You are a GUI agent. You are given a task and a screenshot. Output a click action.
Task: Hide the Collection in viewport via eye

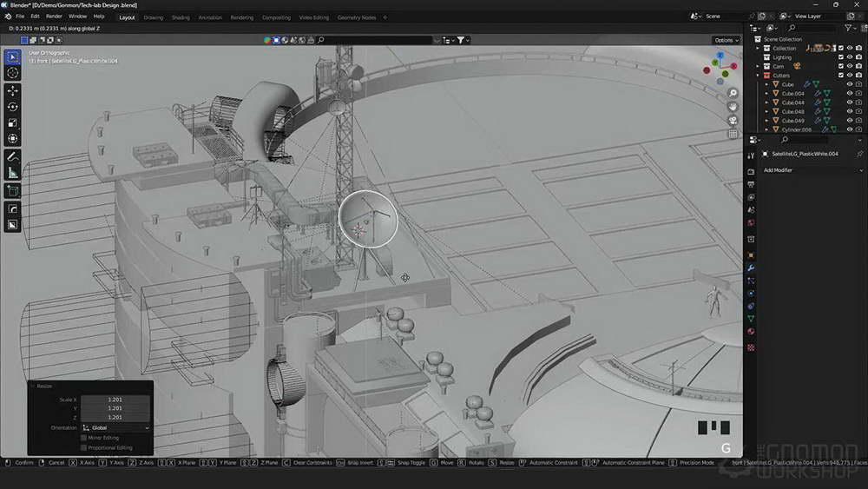850,48
